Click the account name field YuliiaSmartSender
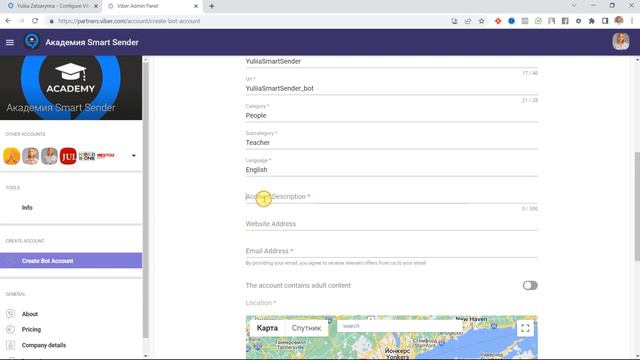This screenshot has width=640, height=360. click(391, 61)
